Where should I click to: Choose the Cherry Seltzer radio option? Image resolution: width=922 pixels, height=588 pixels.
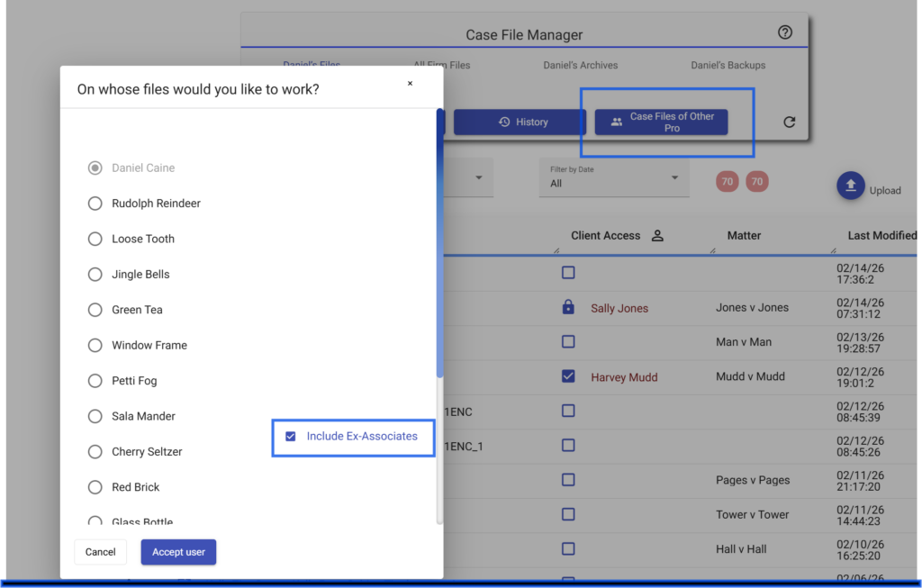[95, 452]
